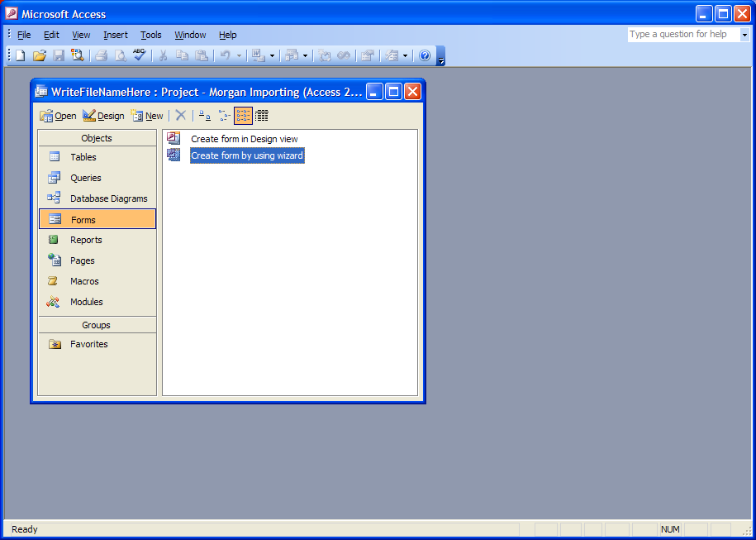Click the Design button in database window
The width and height of the screenshot is (756, 540).
[103, 116]
